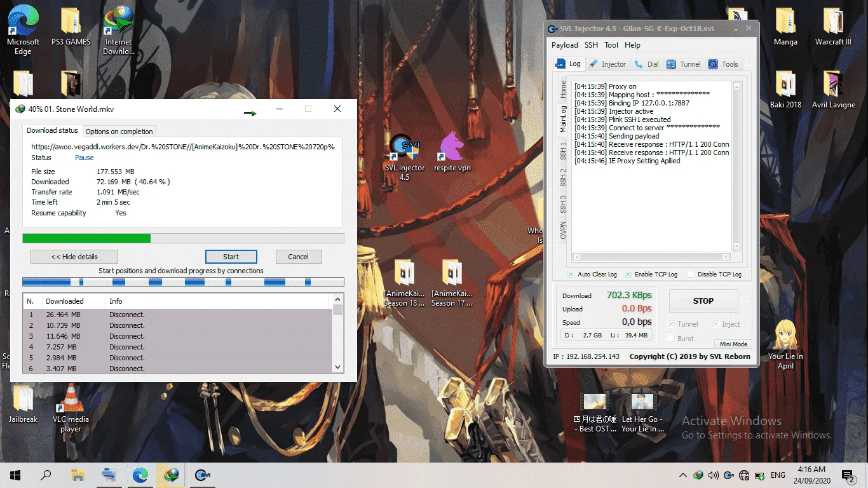Switch to the Injector tab
The height and width of the screenshot is (488, 868).
608,64
